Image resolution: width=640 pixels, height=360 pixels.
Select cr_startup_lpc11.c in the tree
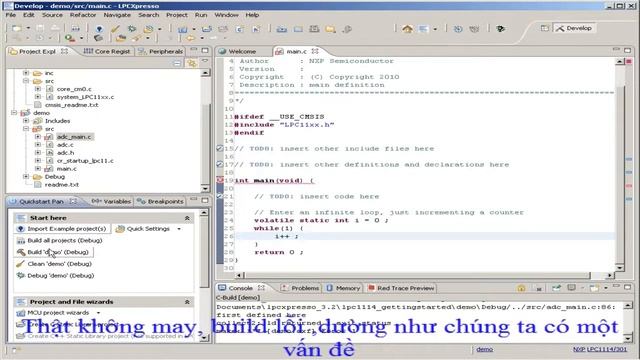click(x=85, y=161)
